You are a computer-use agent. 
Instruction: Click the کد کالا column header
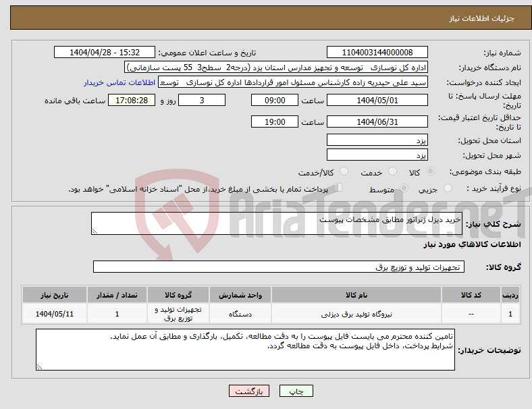pos(471,295)
